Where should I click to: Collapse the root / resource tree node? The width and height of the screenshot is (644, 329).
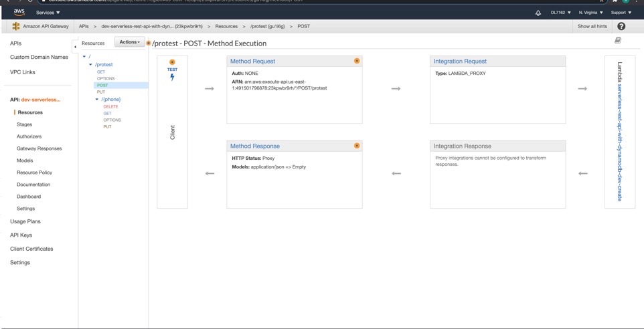tap(84, 56)
